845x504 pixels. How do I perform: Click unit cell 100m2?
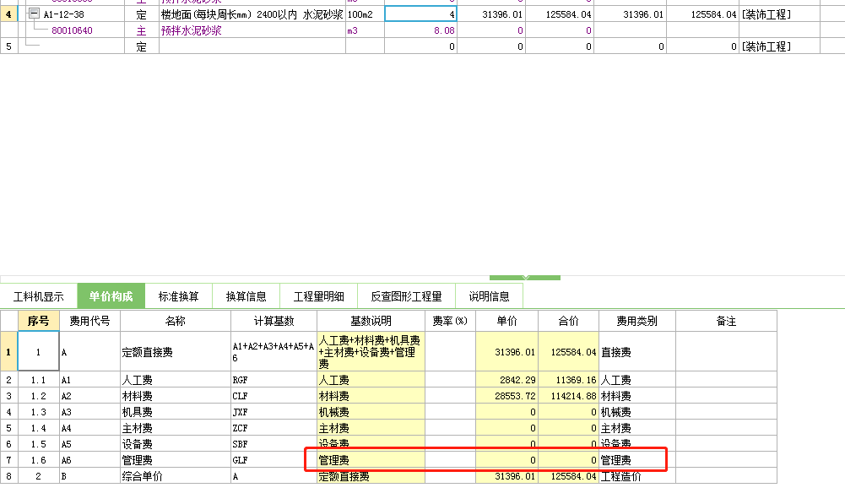365,14
